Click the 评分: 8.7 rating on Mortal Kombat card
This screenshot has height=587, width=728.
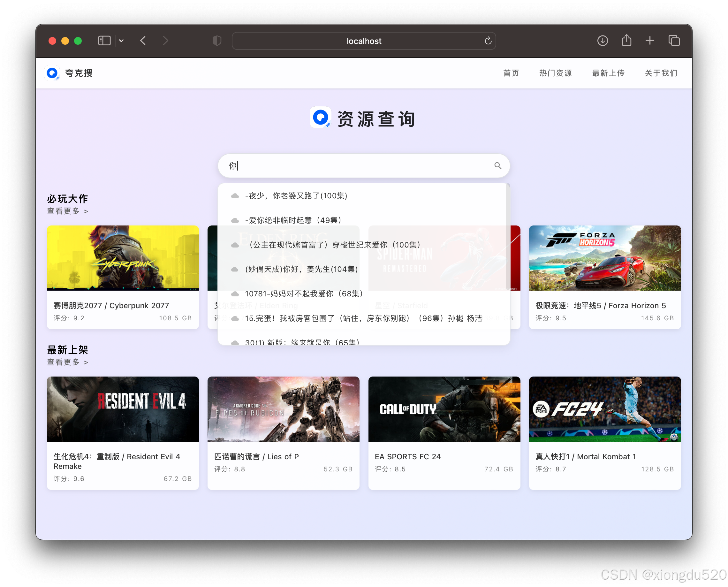(550, 469)
